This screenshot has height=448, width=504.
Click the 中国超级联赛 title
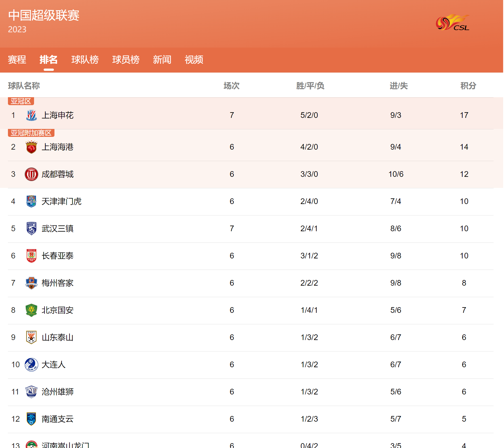coord(44,15)
